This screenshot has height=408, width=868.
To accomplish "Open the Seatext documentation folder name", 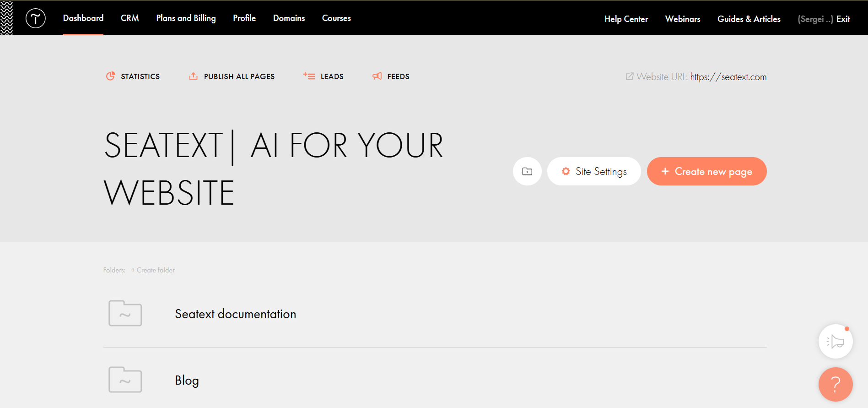I will 236,314.
